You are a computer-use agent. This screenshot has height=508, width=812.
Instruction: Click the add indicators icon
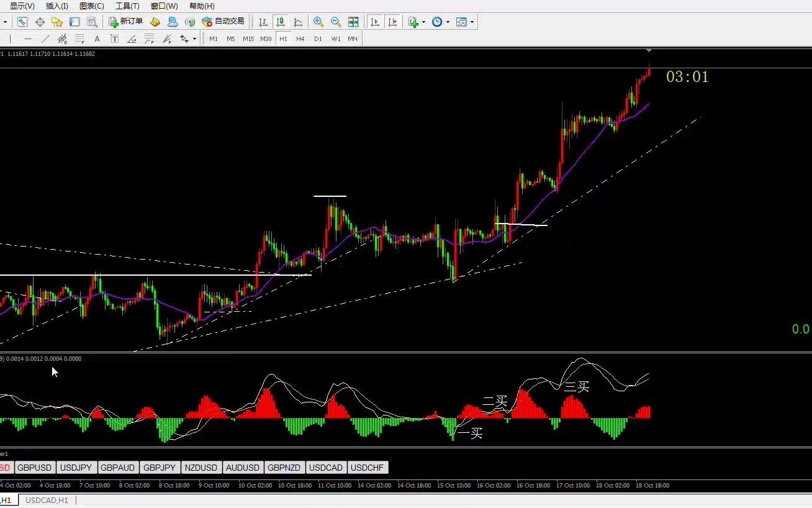click(x=413, y=22)
